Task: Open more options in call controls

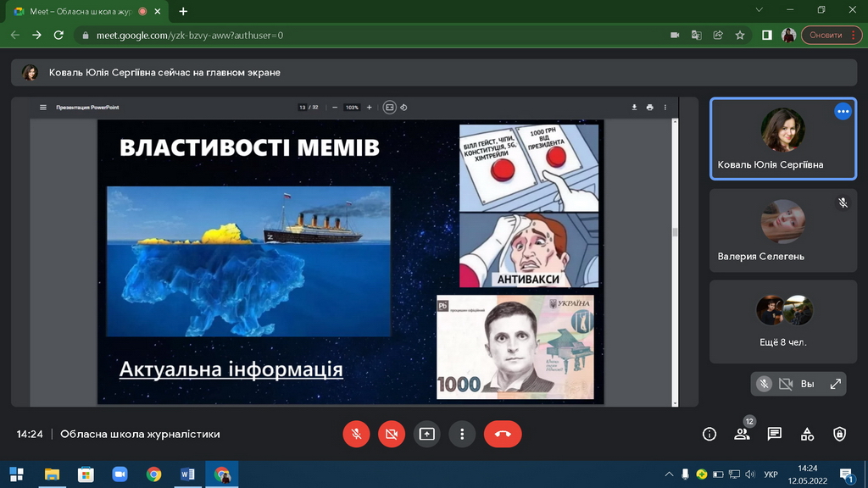Action: click(x=462, y=435)
